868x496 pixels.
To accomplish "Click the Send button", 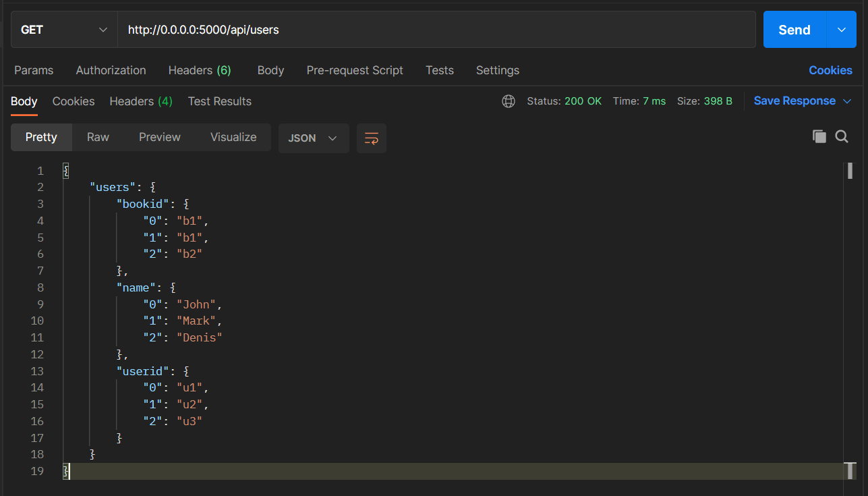I will click(794, 29).
